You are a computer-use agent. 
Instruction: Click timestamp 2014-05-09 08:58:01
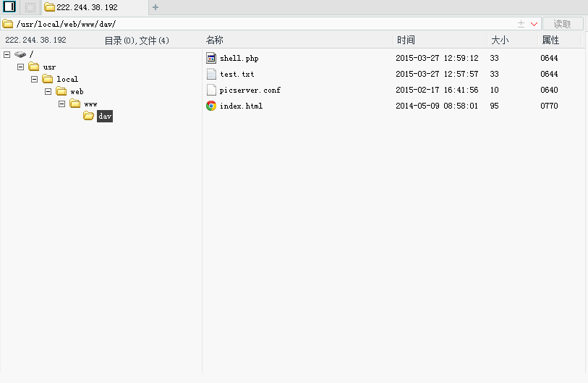(x=438, y=106)
